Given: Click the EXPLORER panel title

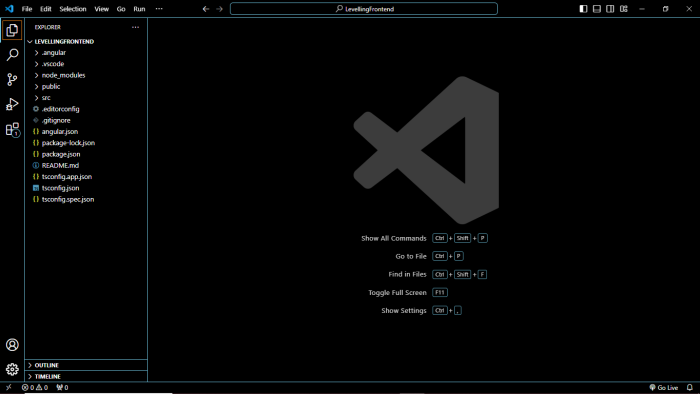Looking at the screenshot, I should 48,27.
